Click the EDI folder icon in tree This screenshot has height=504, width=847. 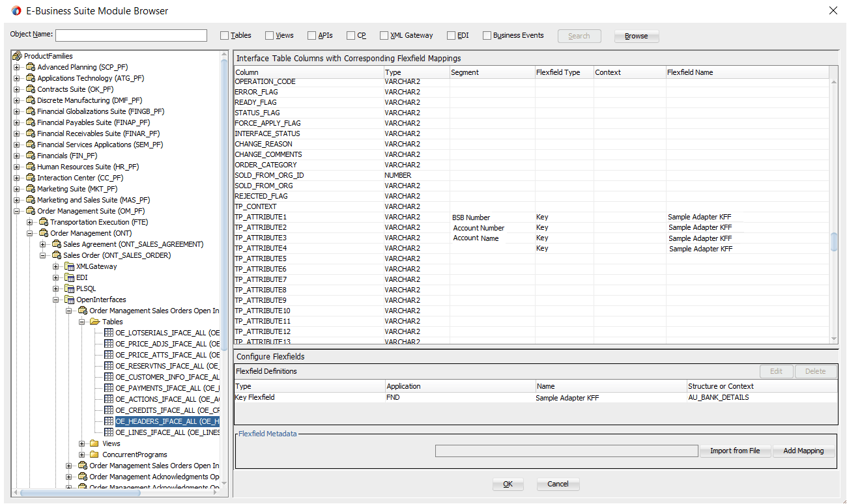(x=69, y=277)
